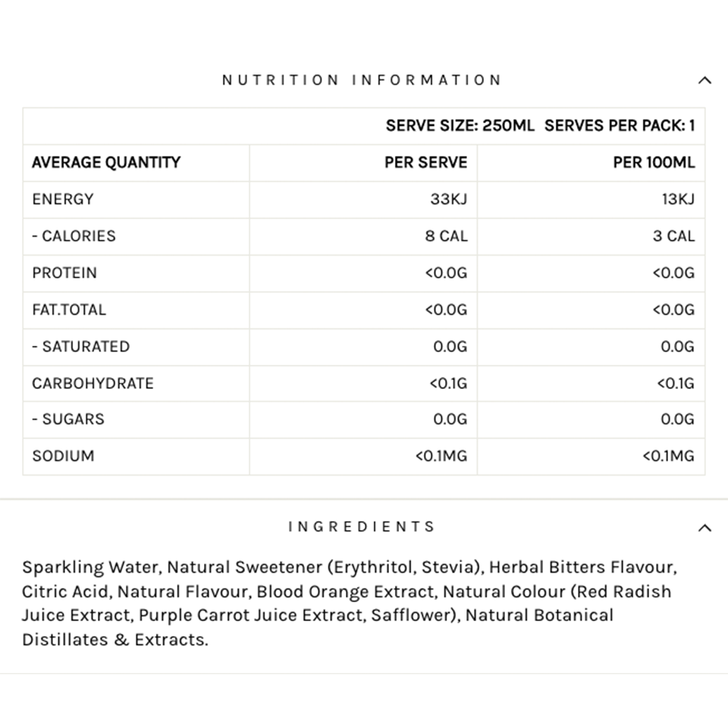Click the Fat.Total row label
The height and width of the screenshot is (728, 728).
pos(69,309)
